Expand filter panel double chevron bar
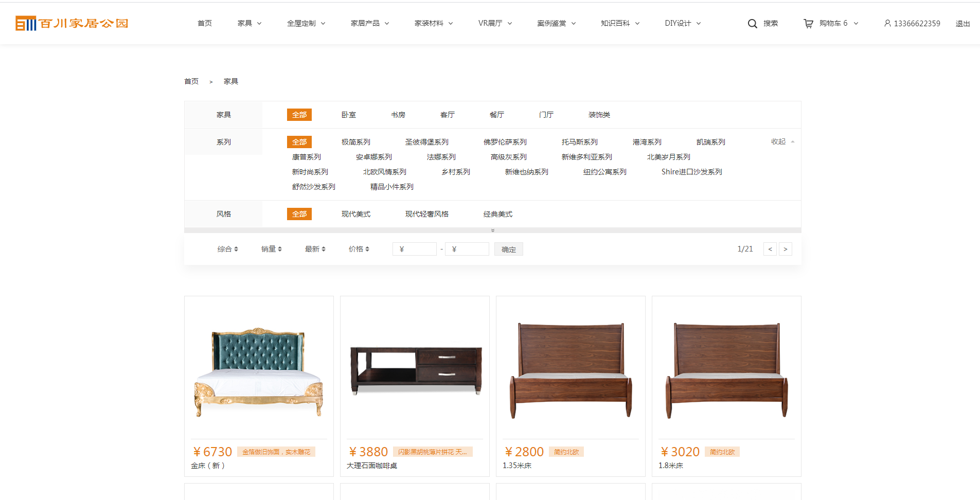The height and width of the screenshot is (500, 980). pyautogui.click(x=492, y=230)
